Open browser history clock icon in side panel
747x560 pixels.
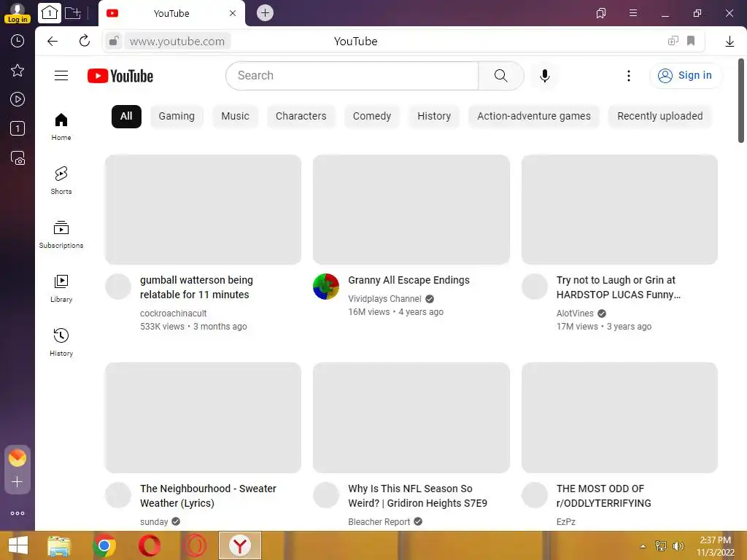pyautogui.click(x=18, y=41)
